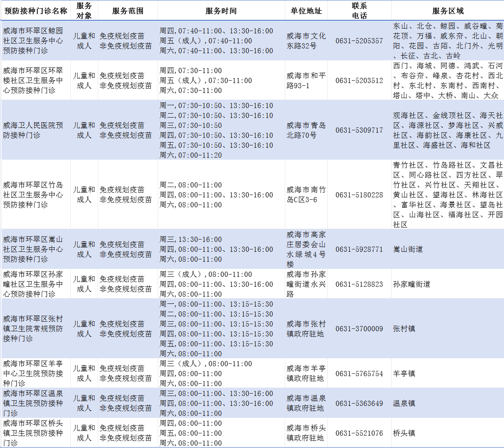504x448 pixels.
Task: Select phone number 0631-5363649
Action: 359,403
